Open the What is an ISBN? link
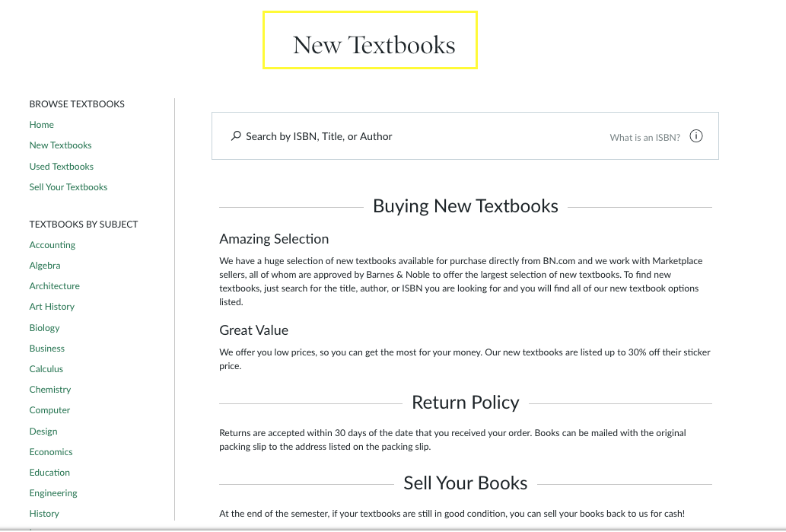Viewport: 786px width, 532px height. (x=643, y=137)
